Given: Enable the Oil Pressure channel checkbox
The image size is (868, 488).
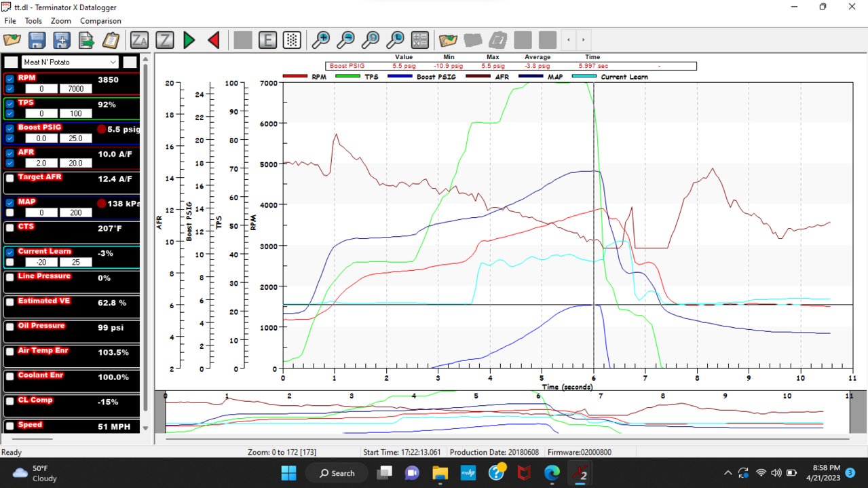Looking at the screenshot, I should 10,327.
